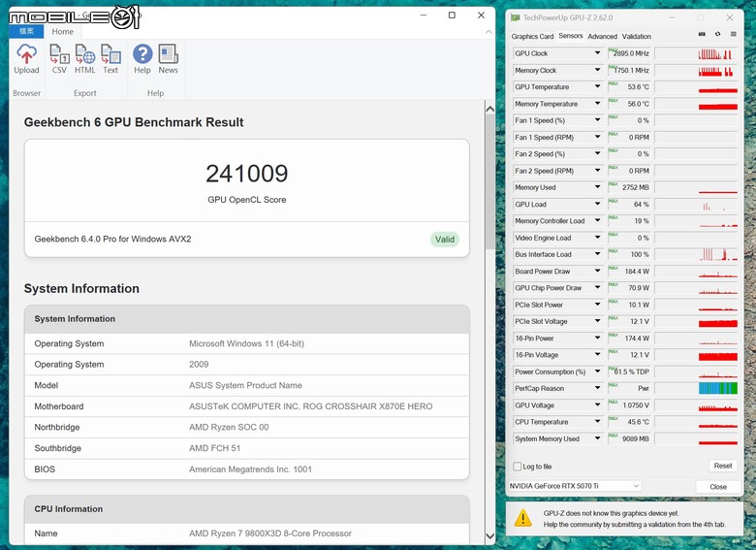756x550 pixels.
Task: Switch to Home ribbon tab
Action: point(63,31)
